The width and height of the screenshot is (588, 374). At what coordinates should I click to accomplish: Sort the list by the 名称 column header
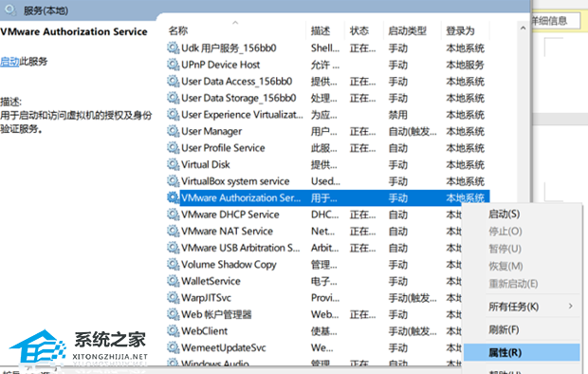[178, 30]
